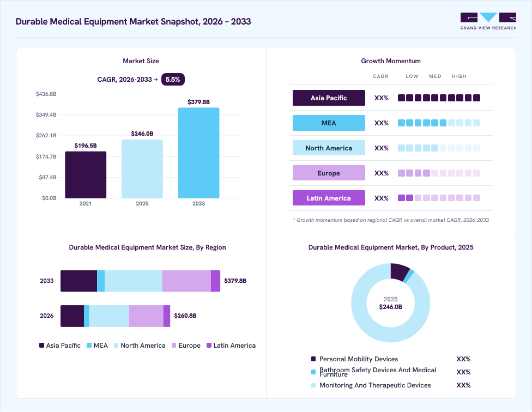Screen dimensions: 532x412
Task: Click the Latin America segment of 2033 bar
Action: click(x=215, y=281)
